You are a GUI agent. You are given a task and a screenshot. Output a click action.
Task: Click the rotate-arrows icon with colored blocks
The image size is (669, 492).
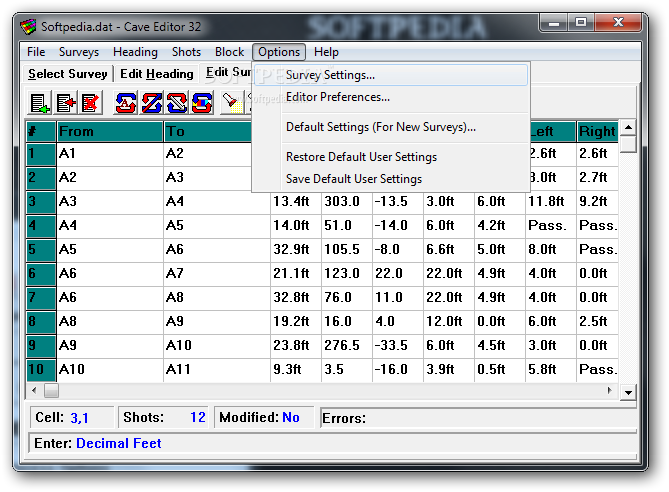click(x=202, y=103)
